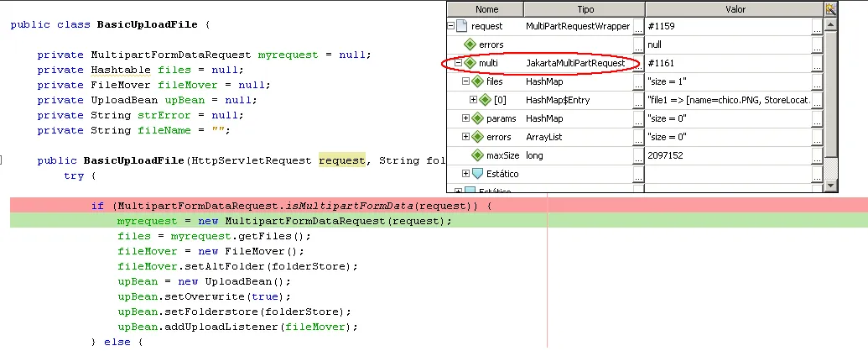Viewport: 868px width, 351px height.
Task: Select the value cell "#1161"
Action: point(729,63)
